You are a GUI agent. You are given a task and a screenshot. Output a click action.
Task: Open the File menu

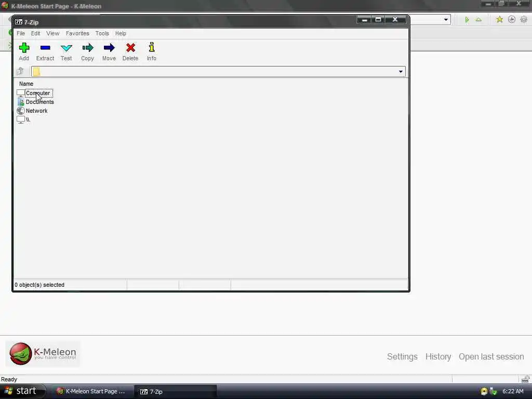click(21, 33)
